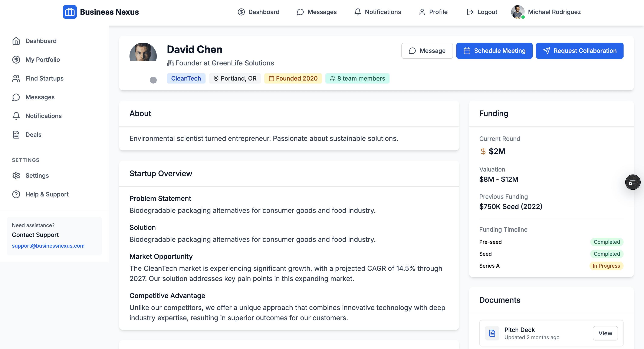Click the Message button for David Chen
The image size is (644, 349).
[427, 51]
